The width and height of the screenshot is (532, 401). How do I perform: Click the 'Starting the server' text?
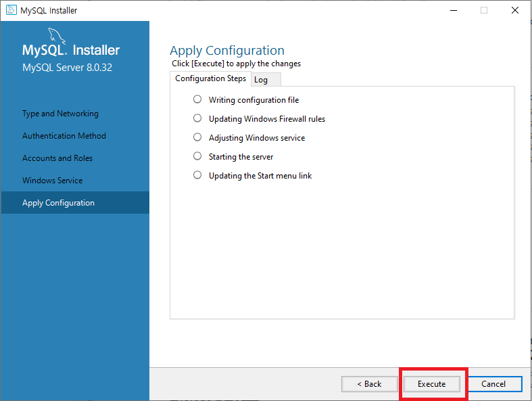[241, 157]
